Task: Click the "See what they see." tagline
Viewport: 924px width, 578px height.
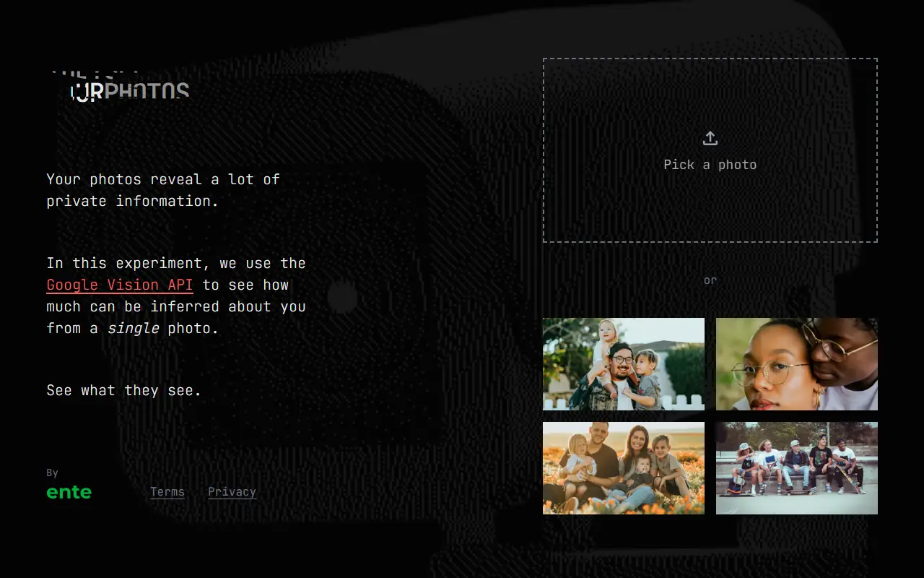Action: click(x=124, y=390)
